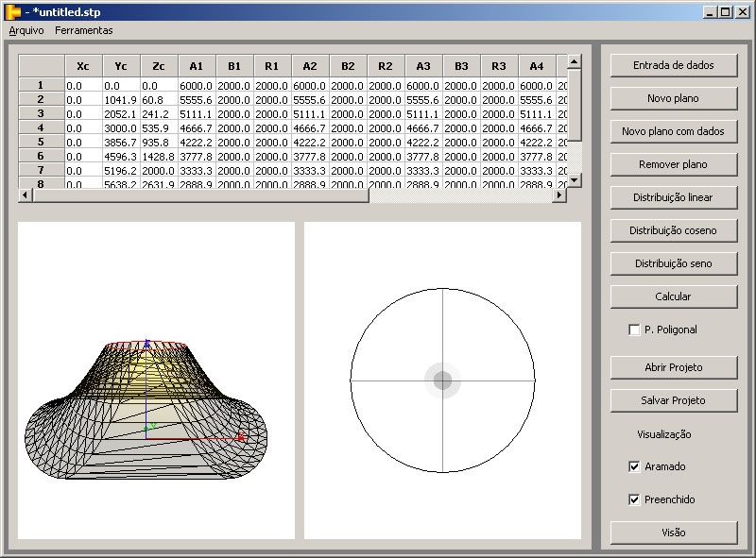Open the Arquivo menu
The width and height of the screenshot is (756, 558).
26,30
